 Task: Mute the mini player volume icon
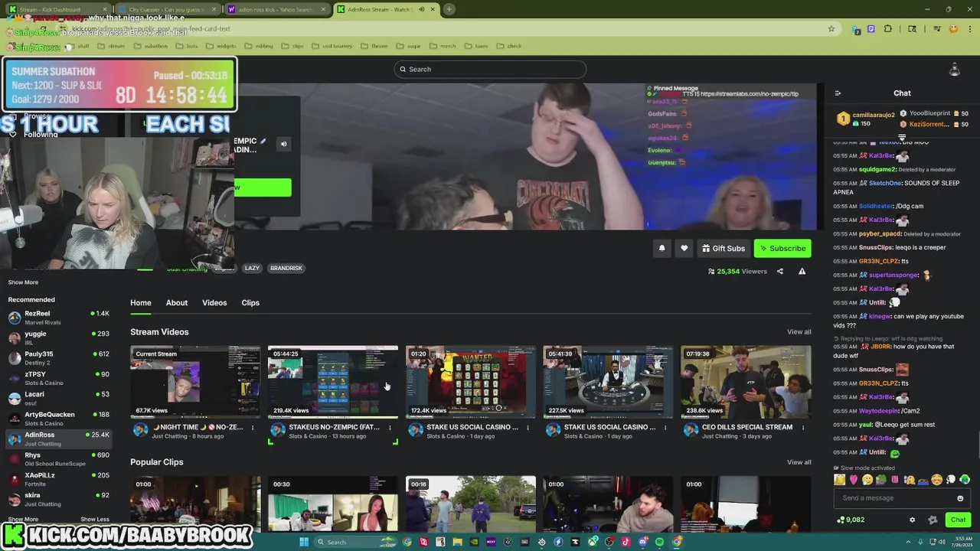click(283, 144)
